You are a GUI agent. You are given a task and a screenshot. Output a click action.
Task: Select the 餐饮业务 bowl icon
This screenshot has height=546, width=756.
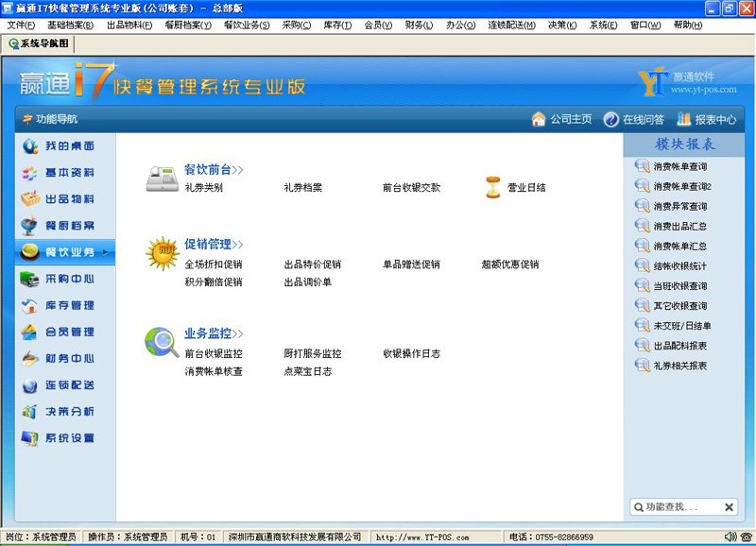tap(30, 252)
